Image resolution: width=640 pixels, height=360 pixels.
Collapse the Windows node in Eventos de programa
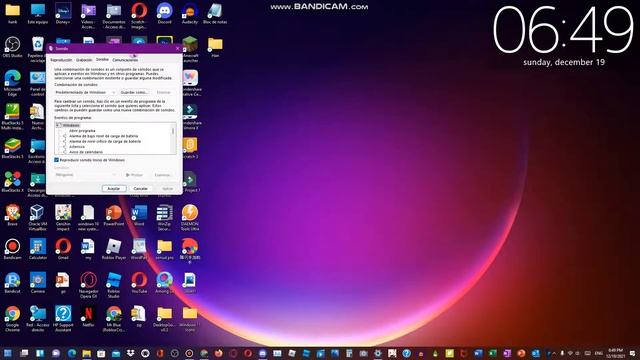tap(58, 125)
